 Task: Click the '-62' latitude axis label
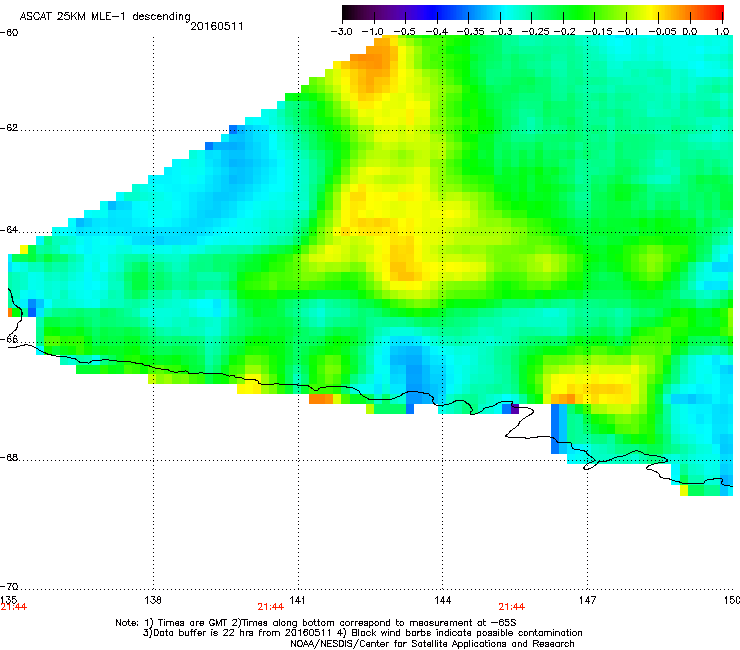pyautogui.click(x=9, y=128)
